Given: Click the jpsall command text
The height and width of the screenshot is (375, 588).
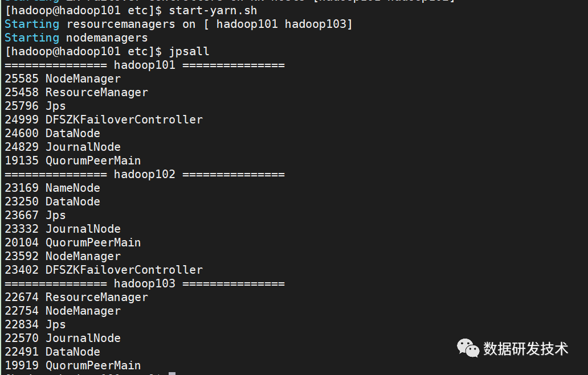Looking at the screenshot, I should [x=189, y=51].
